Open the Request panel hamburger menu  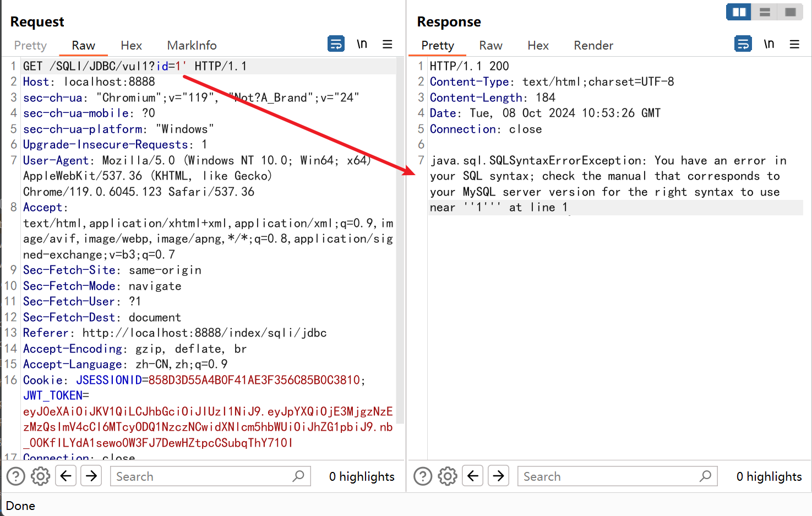388,44
